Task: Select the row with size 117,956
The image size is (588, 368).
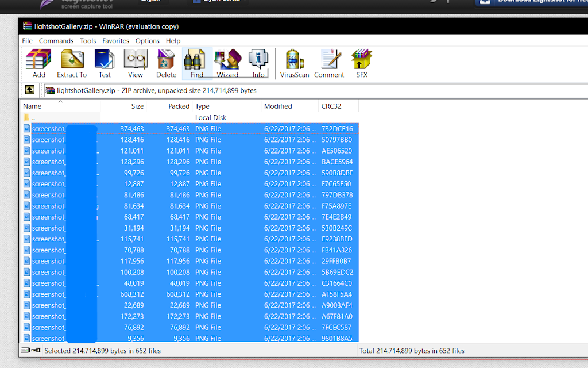Action: pyautogui.click(x=189, y=261)
